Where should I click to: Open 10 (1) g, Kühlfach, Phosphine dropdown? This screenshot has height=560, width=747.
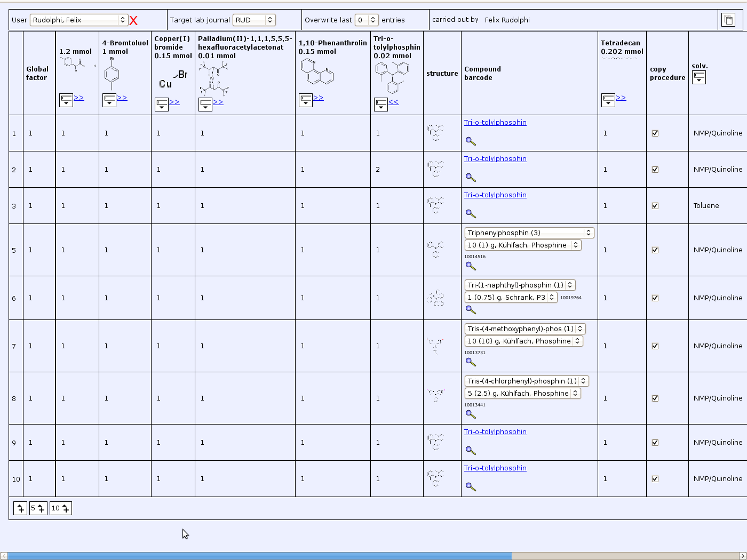click(523, 245)
